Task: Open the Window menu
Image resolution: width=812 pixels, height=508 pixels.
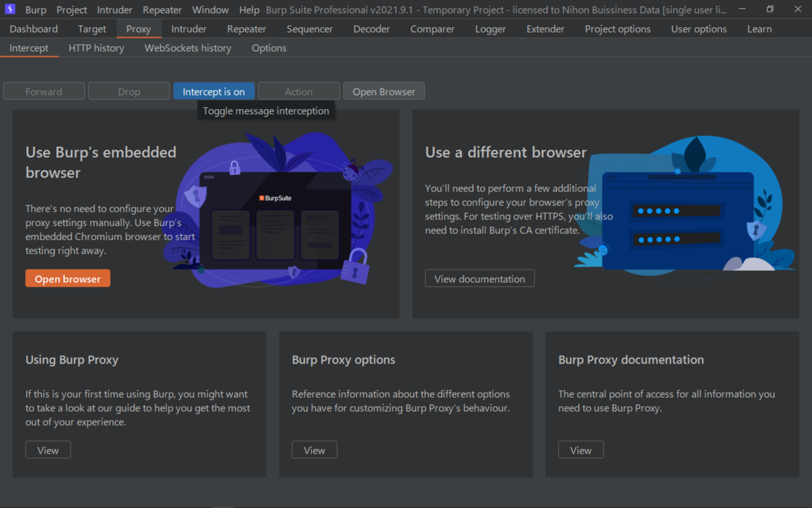Action: [210, 10]
